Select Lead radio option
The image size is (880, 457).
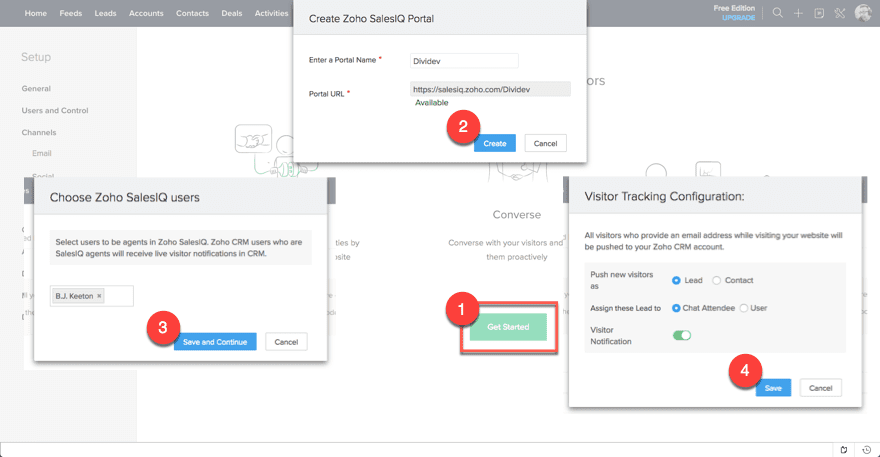677,280
